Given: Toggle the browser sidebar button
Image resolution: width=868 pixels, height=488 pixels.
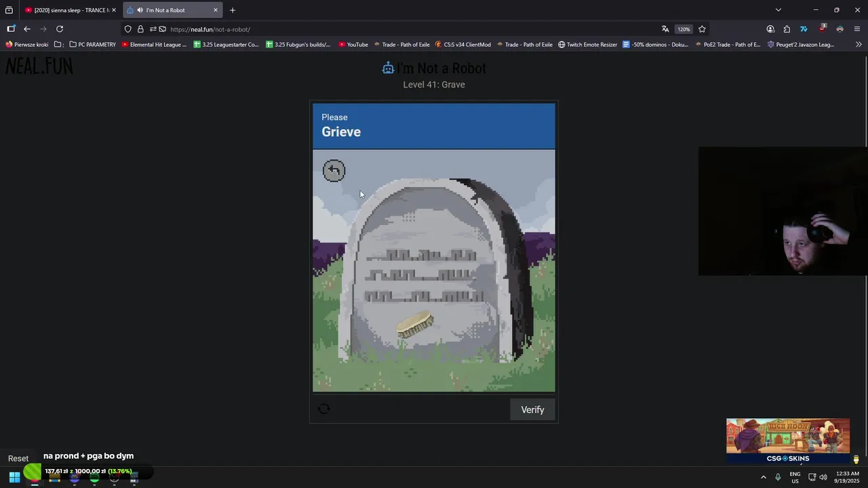Looking at the screenshot, I should [11, 29].
